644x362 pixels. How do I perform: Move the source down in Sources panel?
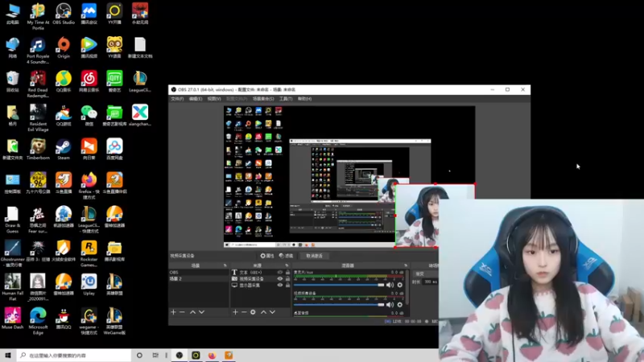coord(272,312)
